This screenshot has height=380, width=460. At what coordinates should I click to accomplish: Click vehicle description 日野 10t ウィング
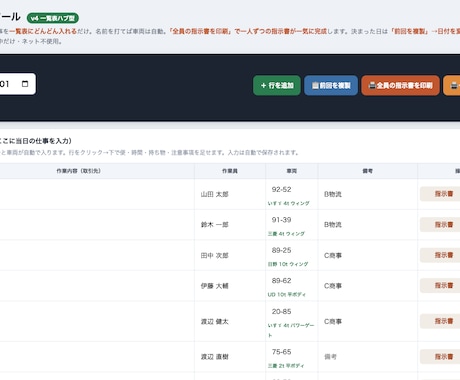click(288, 264)
